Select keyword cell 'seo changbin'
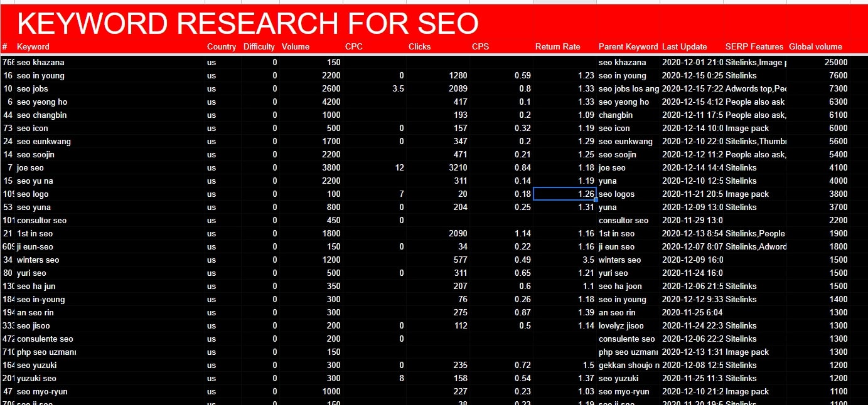 click(110, 115)
